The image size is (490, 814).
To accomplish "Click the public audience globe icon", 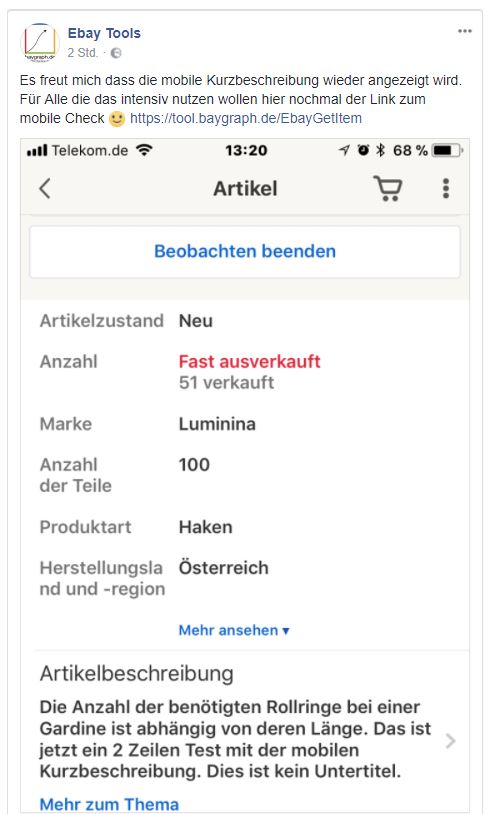I will (x=116, y=53).
